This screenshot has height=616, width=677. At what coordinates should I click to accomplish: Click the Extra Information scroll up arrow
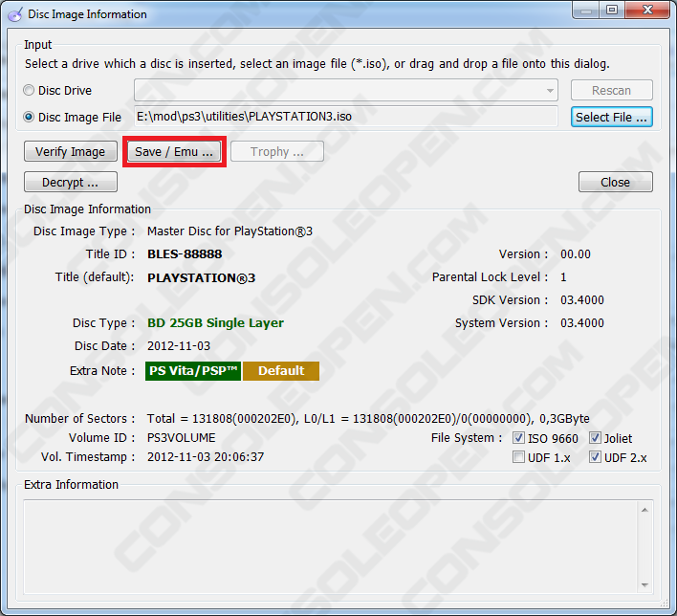[644, 510]
